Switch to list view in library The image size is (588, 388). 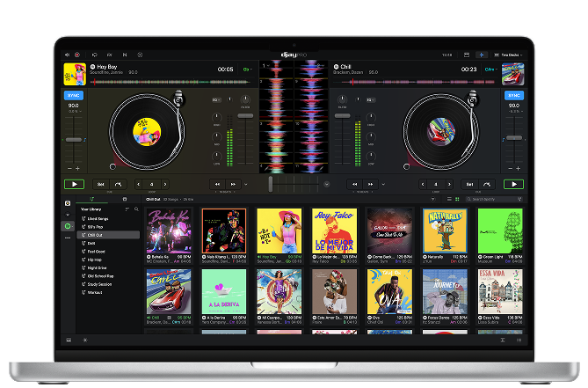tap(449, 199)
